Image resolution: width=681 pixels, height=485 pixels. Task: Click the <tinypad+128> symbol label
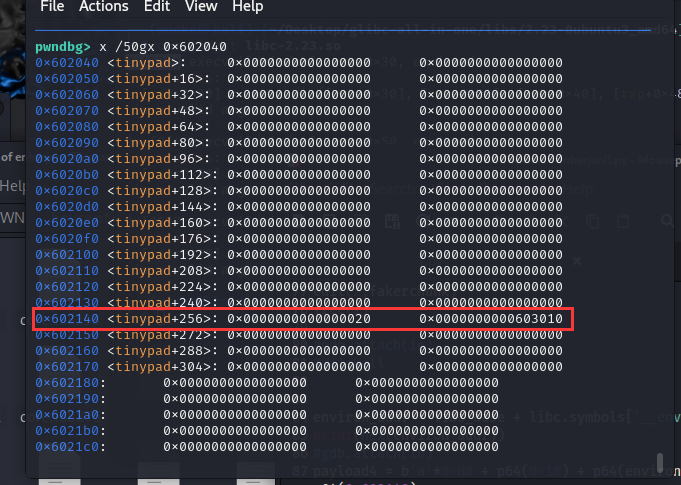[x=158, y=191]
